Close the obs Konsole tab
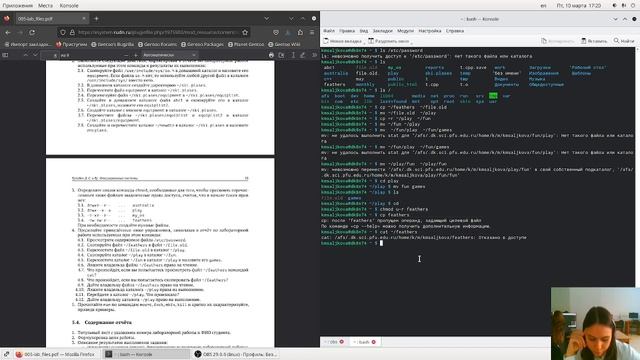 pos(342,342)
